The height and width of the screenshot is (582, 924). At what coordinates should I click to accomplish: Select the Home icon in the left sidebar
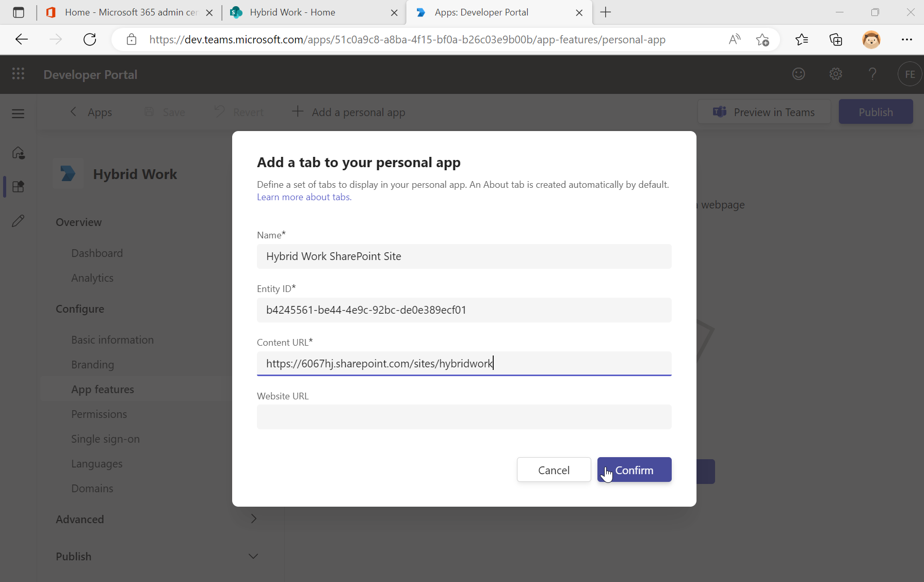(x=18, y=153)
